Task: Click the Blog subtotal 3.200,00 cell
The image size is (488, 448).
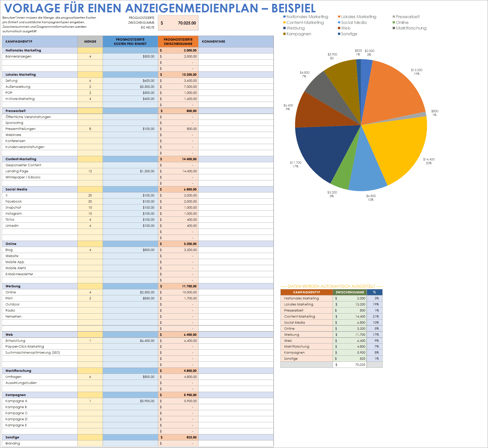Action: [x=178, y=250]
